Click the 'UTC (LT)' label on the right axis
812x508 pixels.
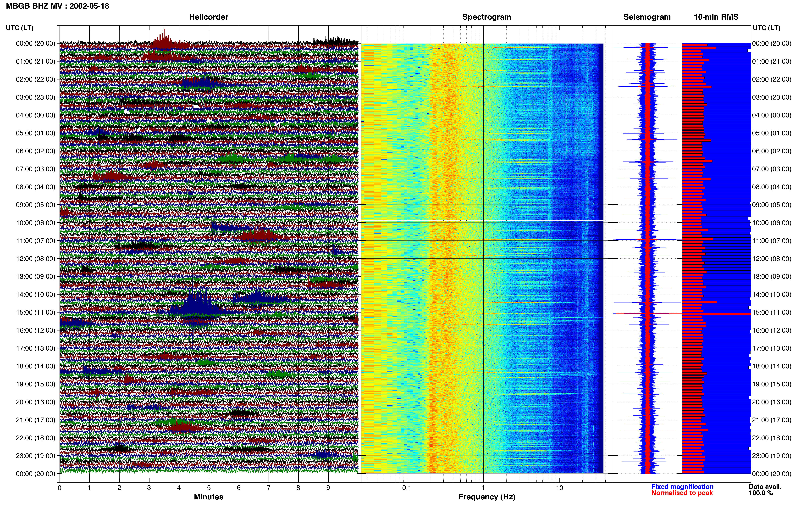pyautogui.click(x=766, y=28)
